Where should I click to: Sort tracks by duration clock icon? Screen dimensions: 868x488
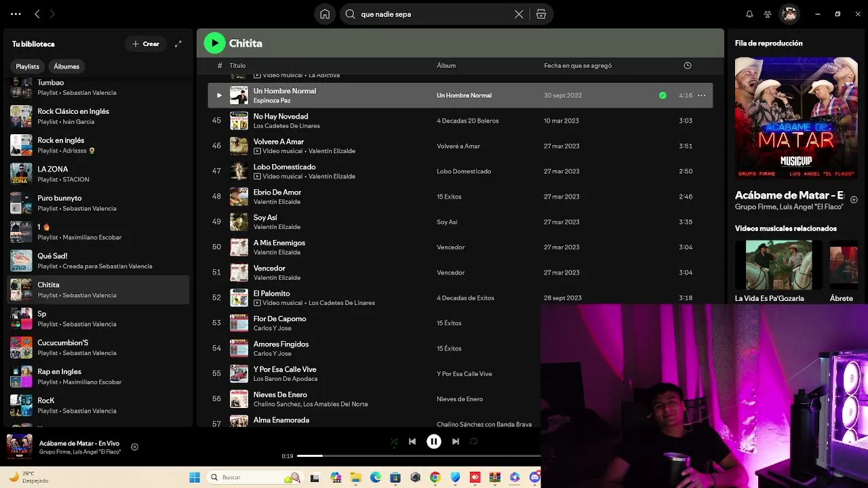(688, 66)
